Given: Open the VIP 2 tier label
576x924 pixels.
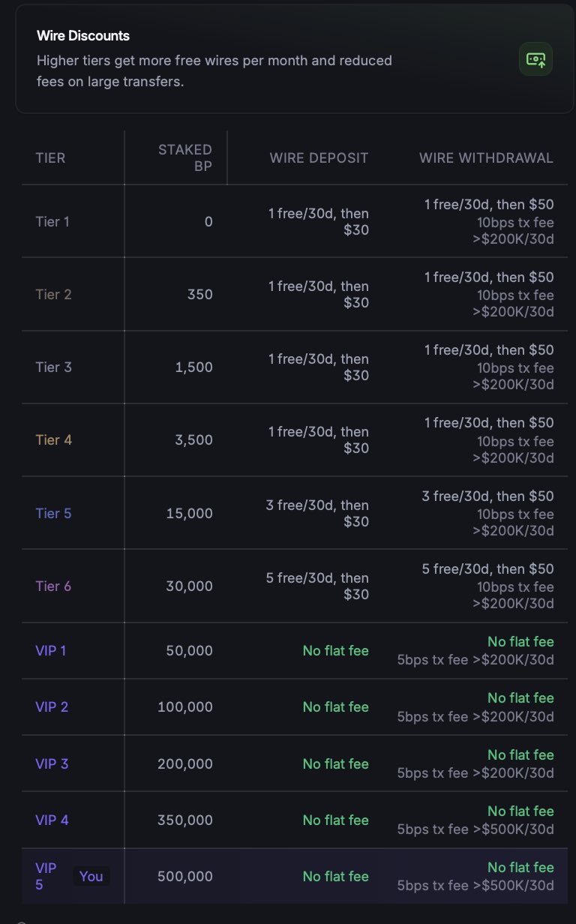Looking at the screenshot, I should tap(52, 706).
